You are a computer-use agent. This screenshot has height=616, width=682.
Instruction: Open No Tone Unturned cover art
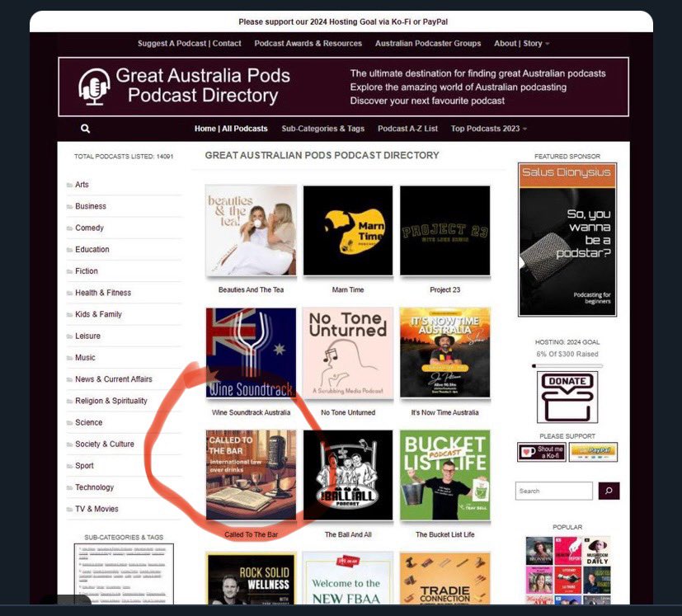point(348,353)
